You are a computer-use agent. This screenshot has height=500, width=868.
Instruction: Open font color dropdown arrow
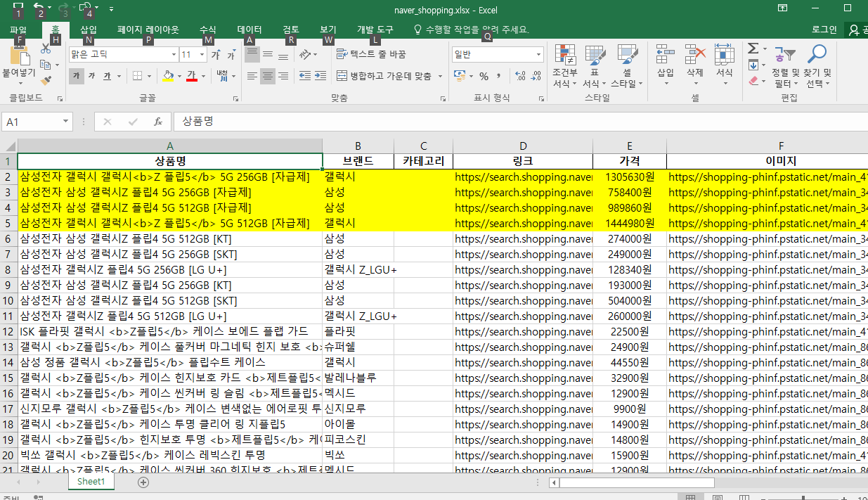pyautogui.click(x=204, y=76)
